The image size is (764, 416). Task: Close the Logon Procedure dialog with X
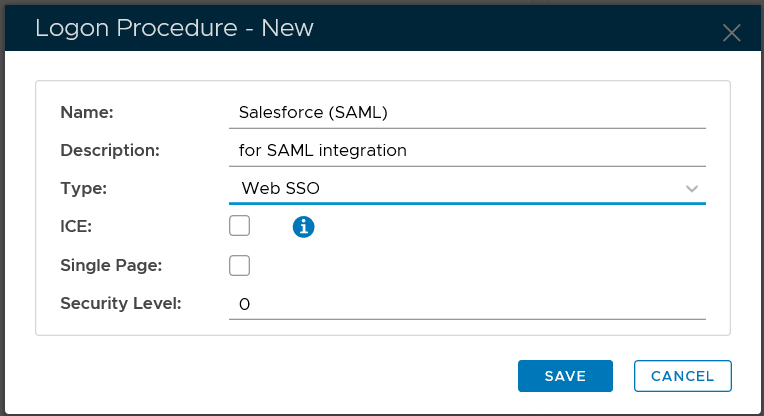731,32
